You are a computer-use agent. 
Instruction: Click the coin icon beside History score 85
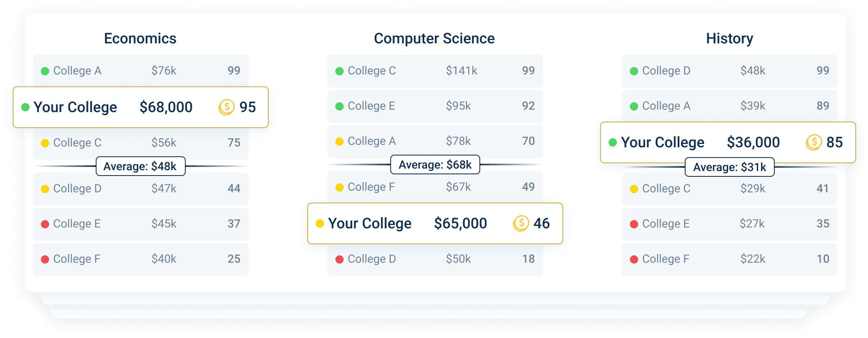814,142
